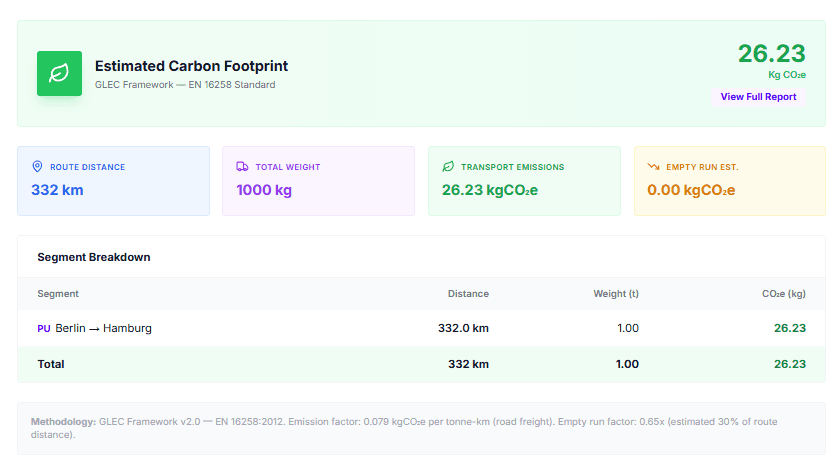The width and height of the screenshot is (840, 467).
Task: Select the Berlin → Hamburg segment row
Action: click(x=421, y=328)
